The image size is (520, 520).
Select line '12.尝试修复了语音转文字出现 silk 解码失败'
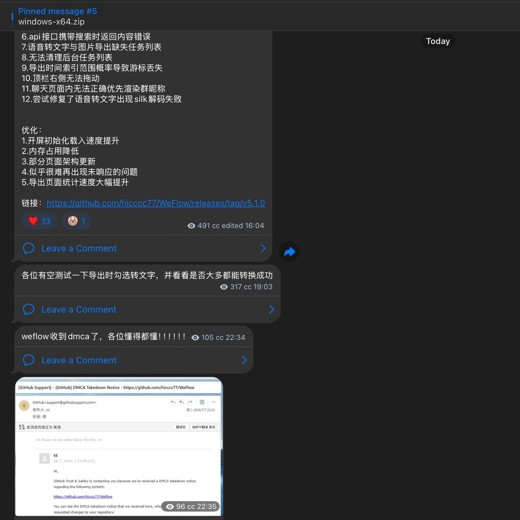(x=102, y=99)
